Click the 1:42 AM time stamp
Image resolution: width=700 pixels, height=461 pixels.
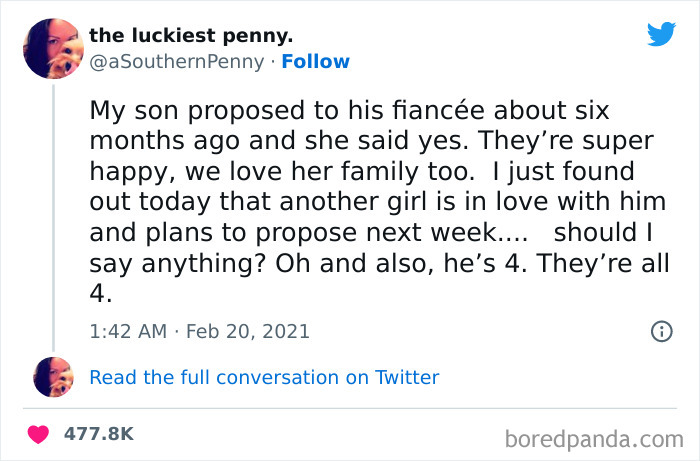pyautogui.click(x=129, y=331)
